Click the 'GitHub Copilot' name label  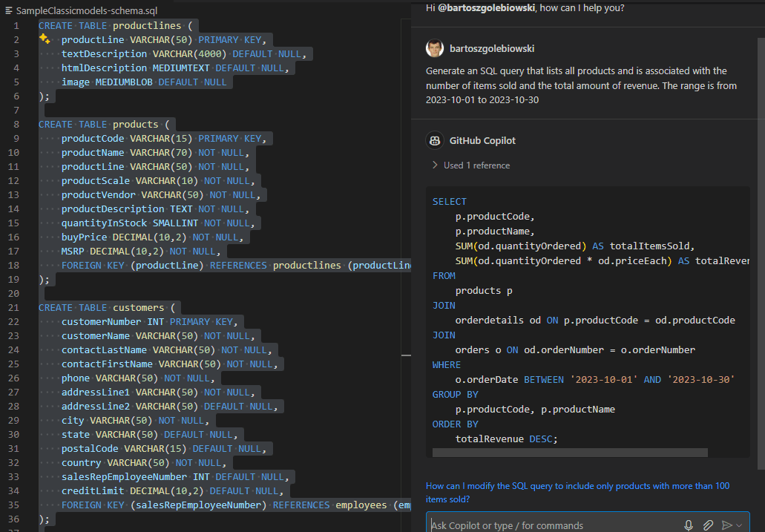coord(482,140)
